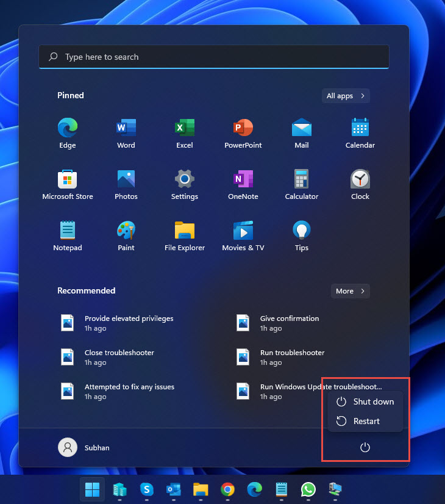Open Give confirmation recommended file
Screen dimensions: 445x504
[x=278, y=323]
